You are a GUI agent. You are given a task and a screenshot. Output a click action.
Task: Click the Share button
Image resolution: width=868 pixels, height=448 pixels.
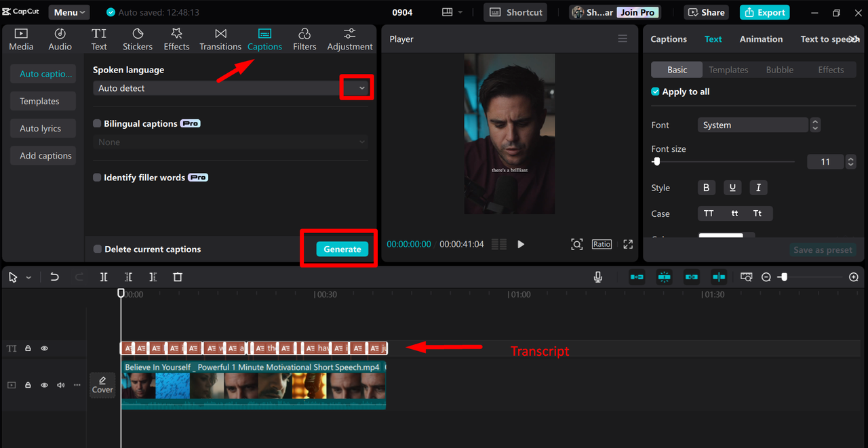[707, 12]
